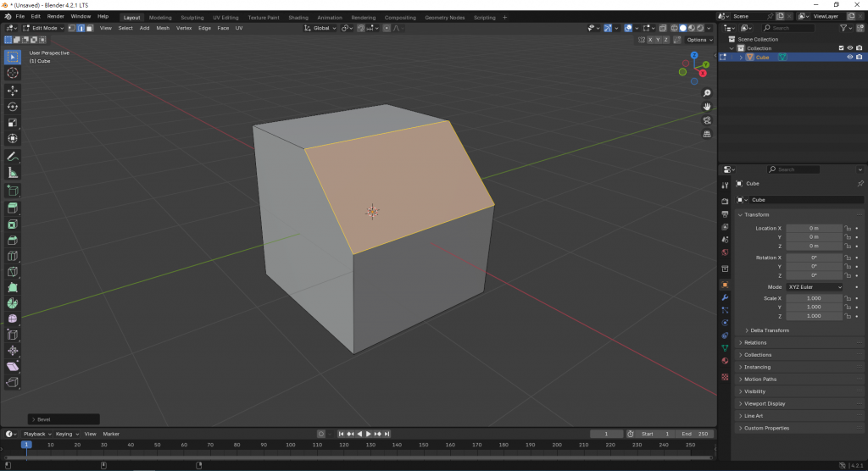The width and height of the screenshot is (868, 471).
Task: Switch to Sculpting workspace tab
Action: tap(192, 18)
